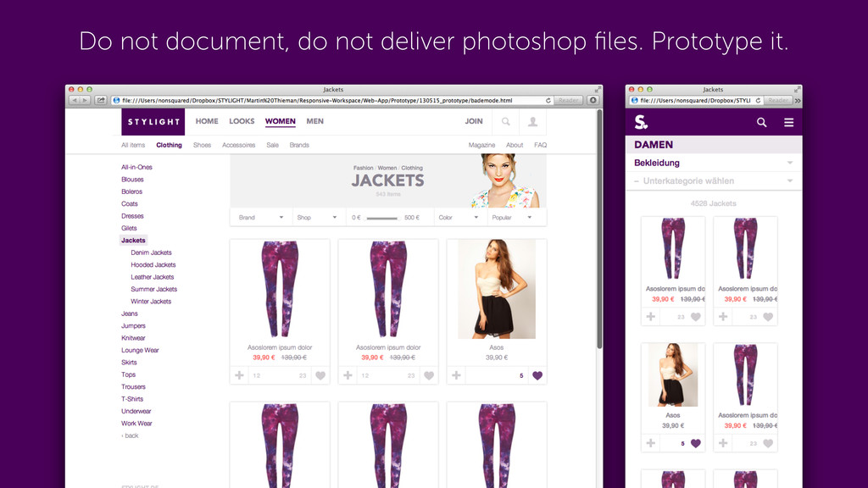This screenshot has height=488, width=868.
Task: Click the JOIN link in header
Action: click(x=474, y=121)
